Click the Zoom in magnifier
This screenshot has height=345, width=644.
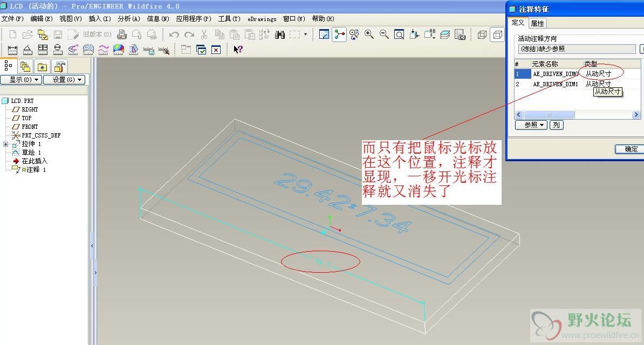pyautogui.click(x=369, y=34)
